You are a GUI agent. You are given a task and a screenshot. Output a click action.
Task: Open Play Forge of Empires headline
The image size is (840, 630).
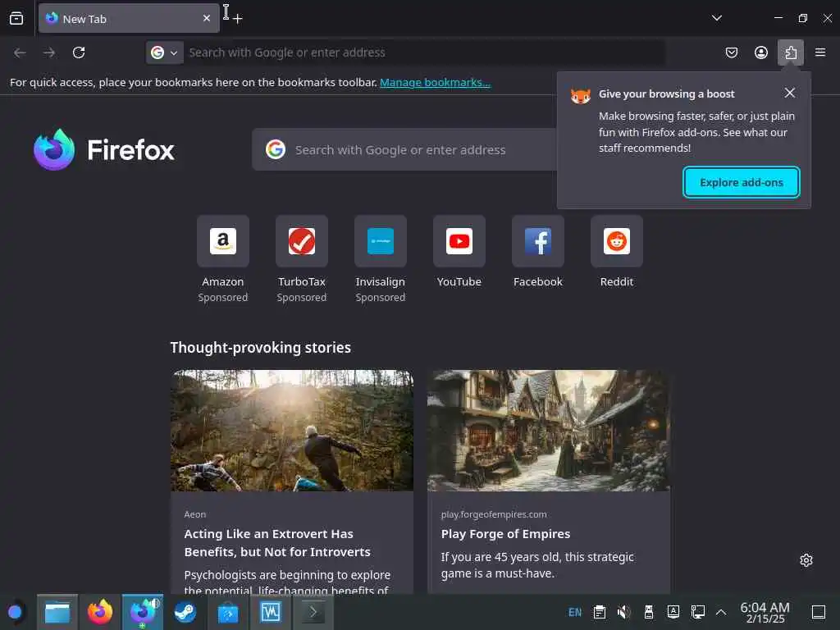tap(505, 533)
